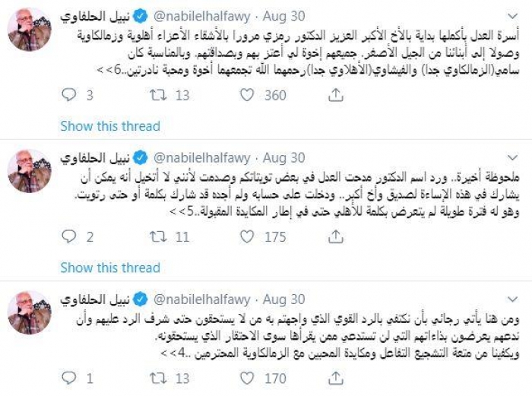Click the second tweet's profile picture
The height and width of the screenshot is (396, 532).
click(29, 172)
